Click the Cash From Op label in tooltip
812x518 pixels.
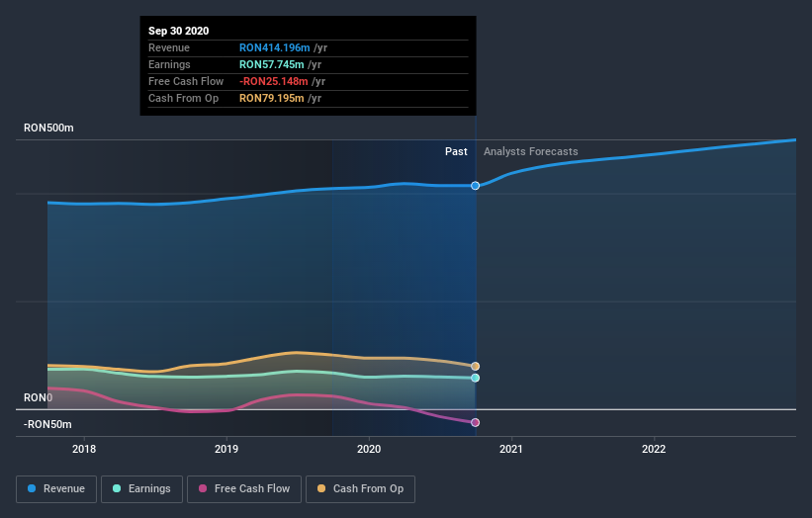(183, 98)
